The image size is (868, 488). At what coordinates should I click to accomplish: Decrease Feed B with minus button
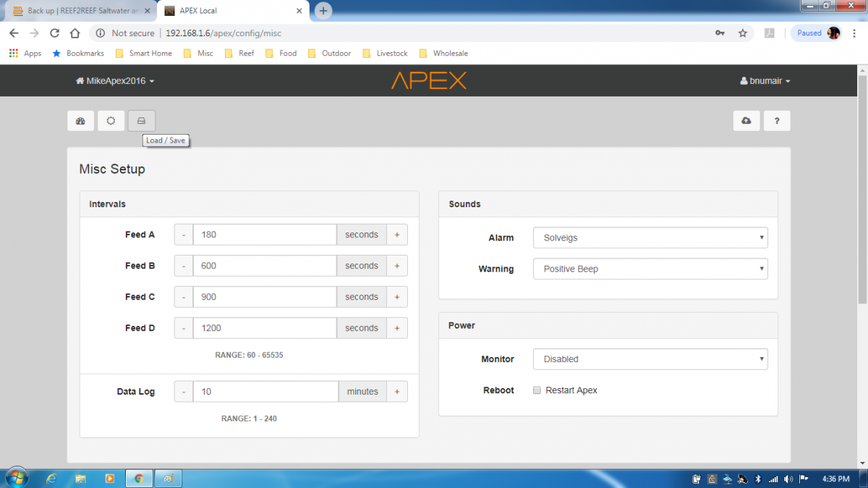184,266
